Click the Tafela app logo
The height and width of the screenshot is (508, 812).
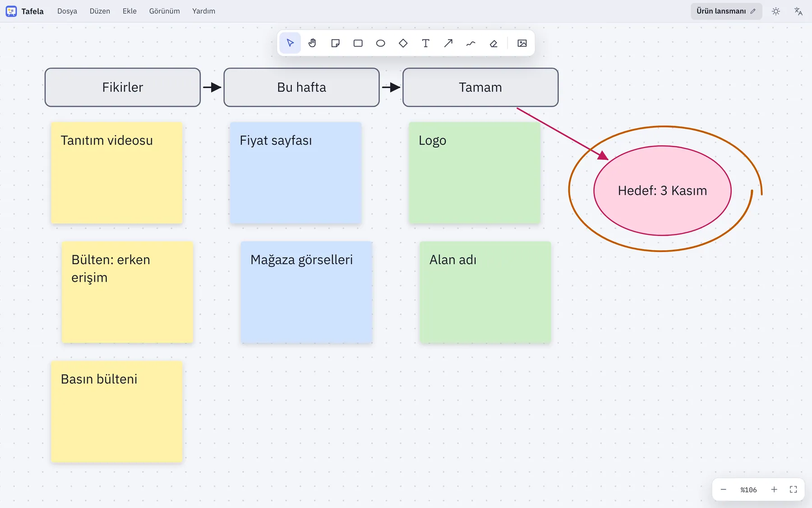coord(11,11)
